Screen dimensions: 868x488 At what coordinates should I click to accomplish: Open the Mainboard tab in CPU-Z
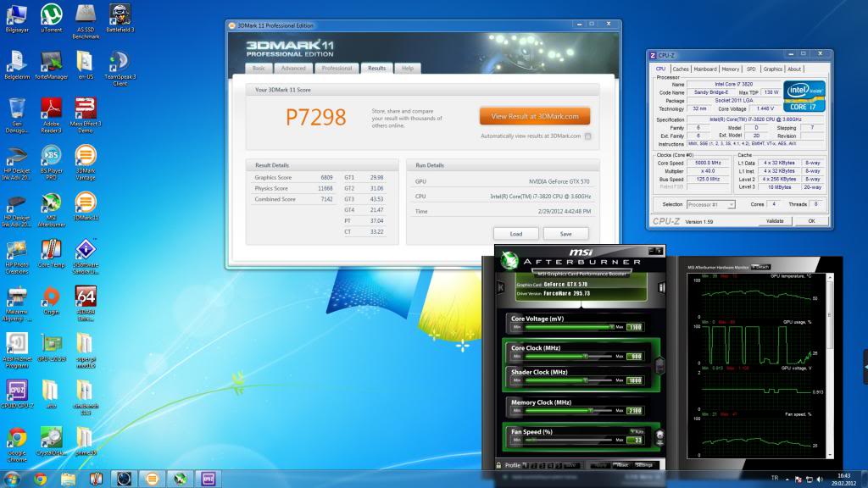[705, 69]
